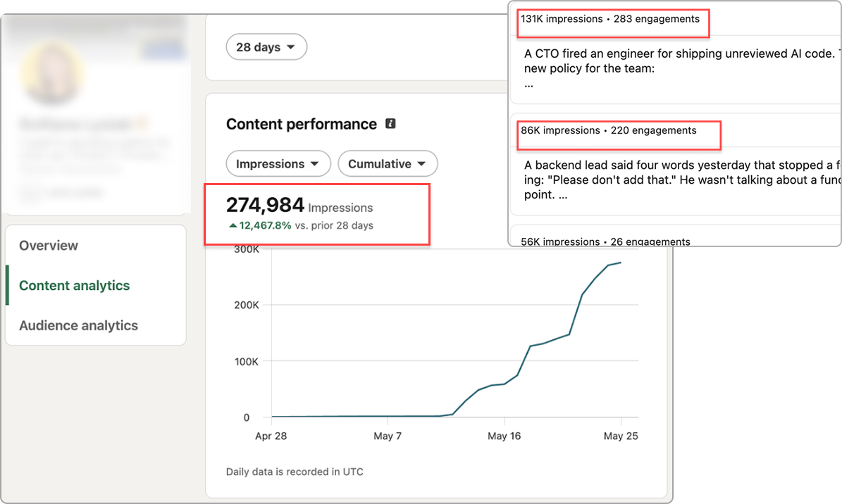Click the 131K impressions stats line
The width and height of the screenshot is (842, 504).
tap(610, 19)
